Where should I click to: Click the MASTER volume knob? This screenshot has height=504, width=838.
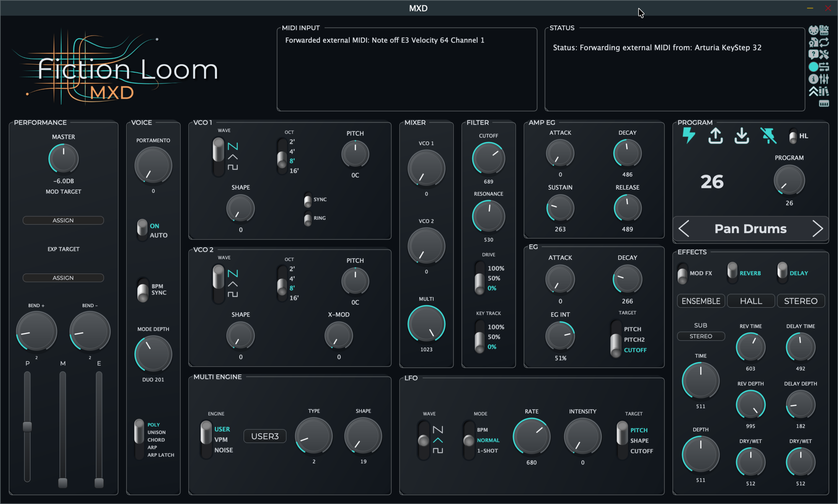(64, 159)
